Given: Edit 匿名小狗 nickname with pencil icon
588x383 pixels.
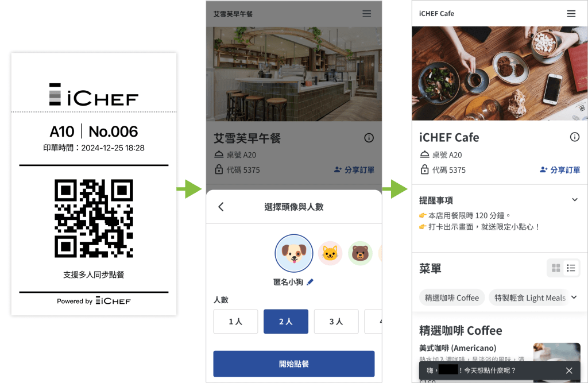Looking at the screenshot, I should [x=310, y=282].
